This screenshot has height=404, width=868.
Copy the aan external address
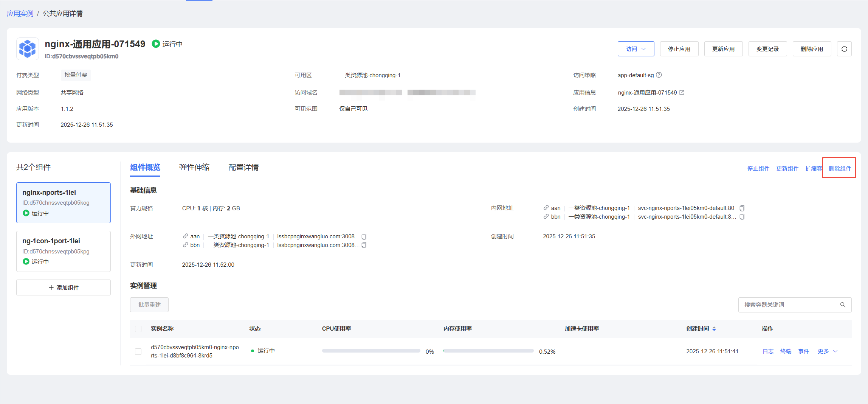[x=364, y=236]
